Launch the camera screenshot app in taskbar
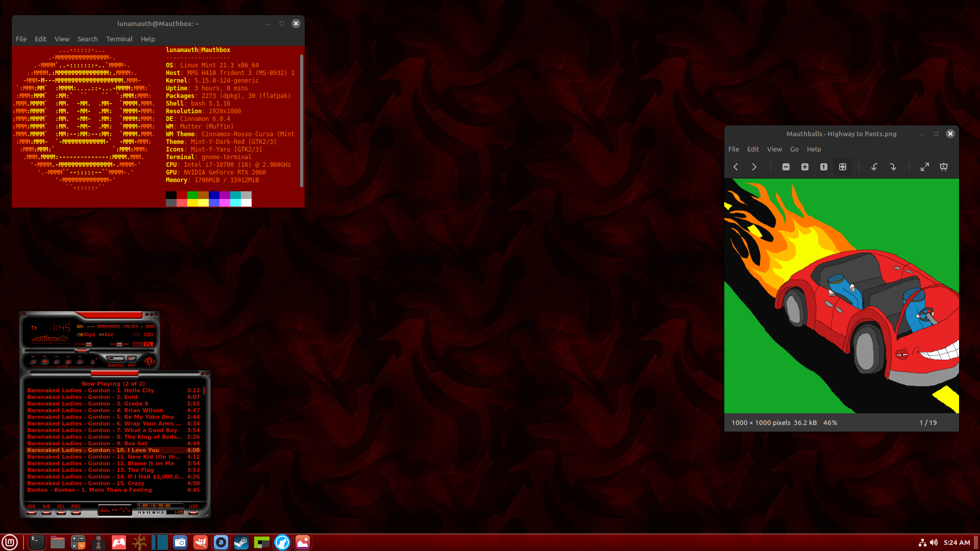 [x=180, y=542]
